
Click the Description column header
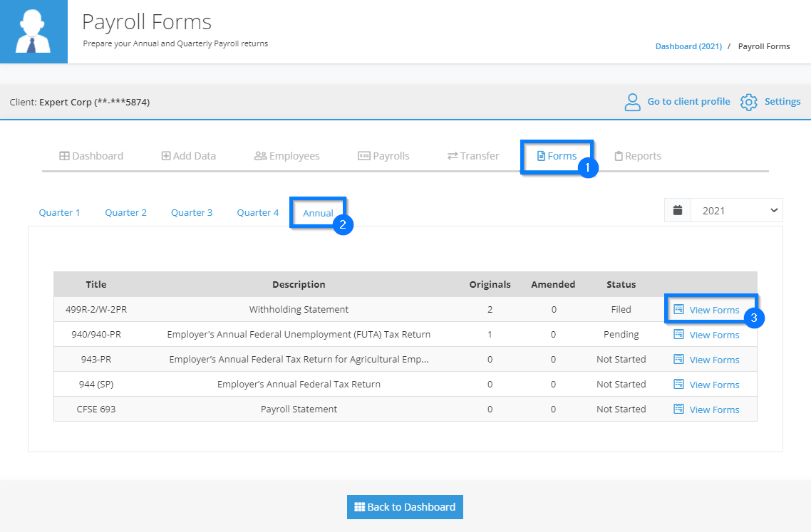(x=299, y=284)
